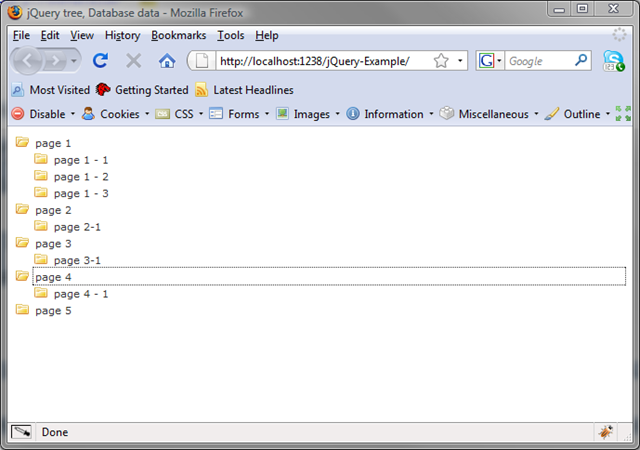Viewport: 640px width, 450px height.
Task: Select the page 1 - 2 tree node
Action: click(81, 176)
